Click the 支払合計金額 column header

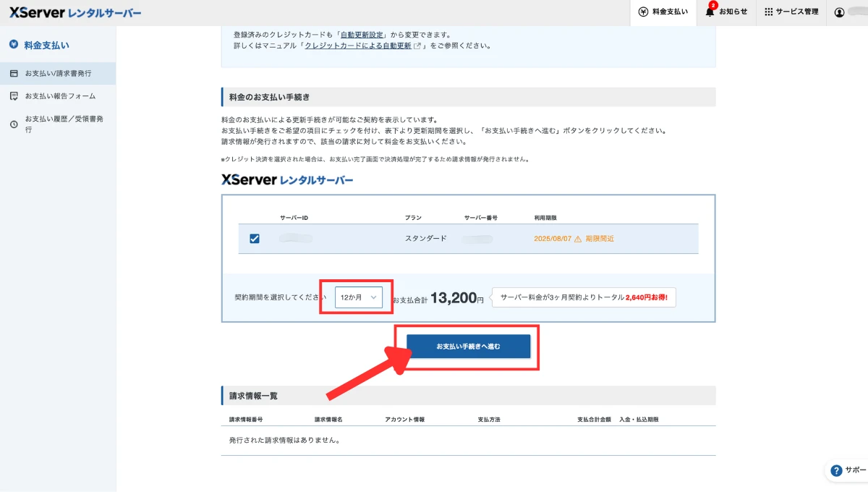(x=594, y=419)
